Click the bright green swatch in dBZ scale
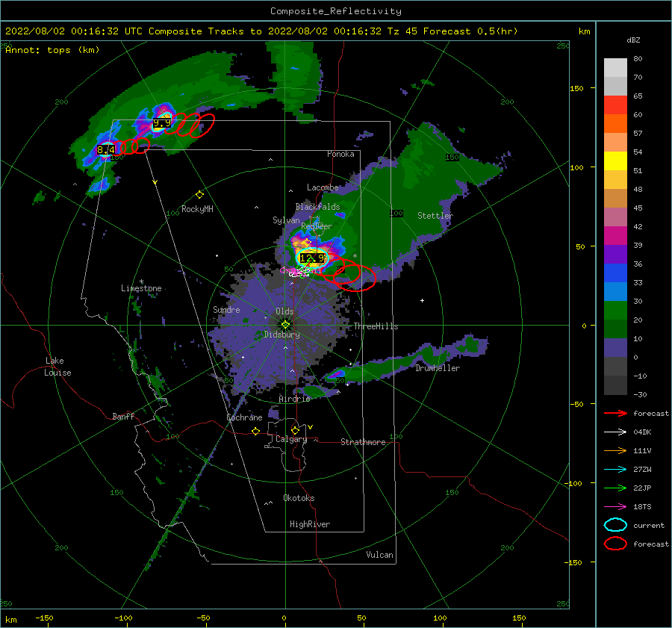The image size is (672, 628). (615, 311)
